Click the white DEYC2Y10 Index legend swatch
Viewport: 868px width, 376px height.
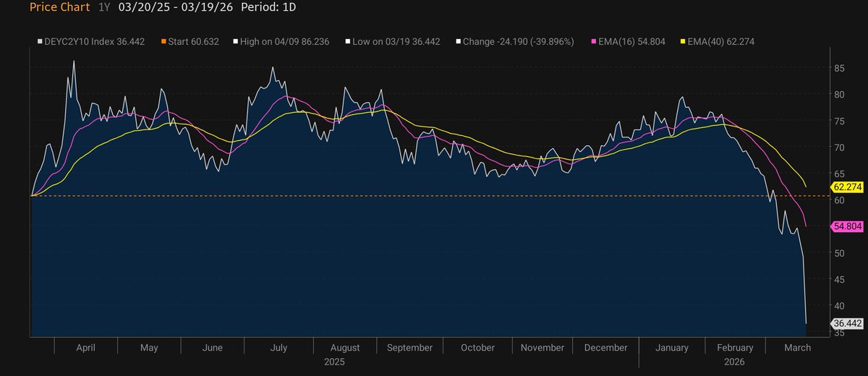(40, 42)
